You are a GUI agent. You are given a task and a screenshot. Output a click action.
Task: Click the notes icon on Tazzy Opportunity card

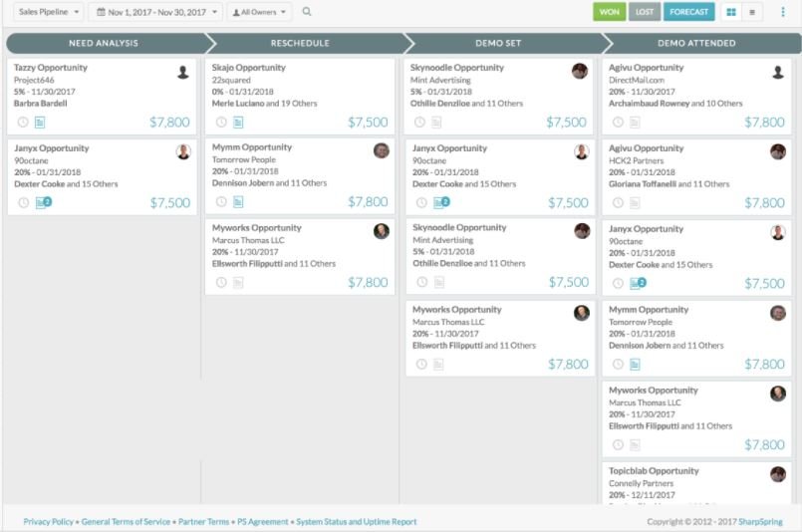(40, 122)
